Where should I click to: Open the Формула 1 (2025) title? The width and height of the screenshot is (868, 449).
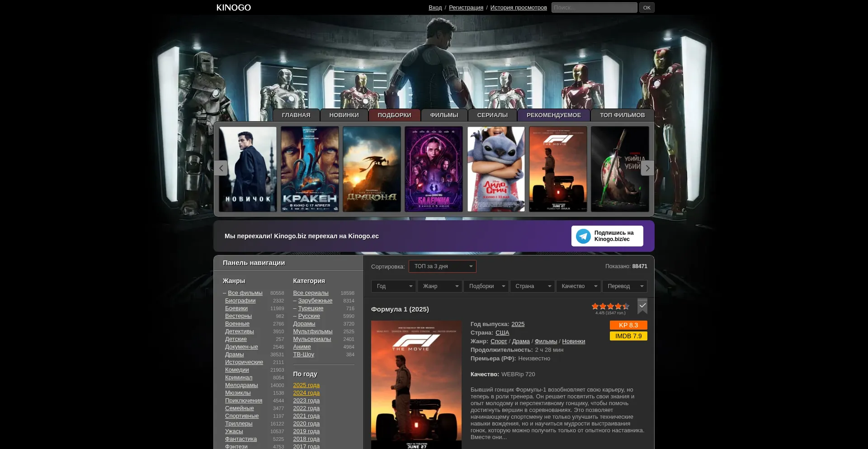point(400,309)
